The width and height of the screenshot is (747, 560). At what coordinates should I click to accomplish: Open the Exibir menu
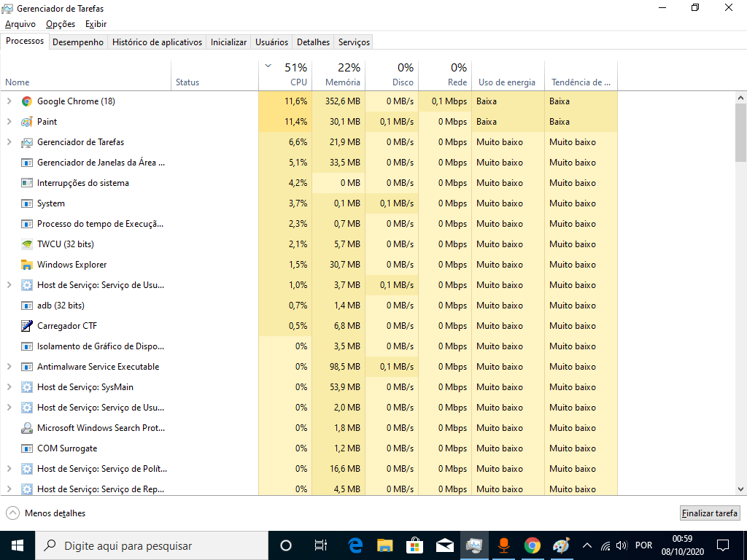pyautogui.click(x=96, y=24)
